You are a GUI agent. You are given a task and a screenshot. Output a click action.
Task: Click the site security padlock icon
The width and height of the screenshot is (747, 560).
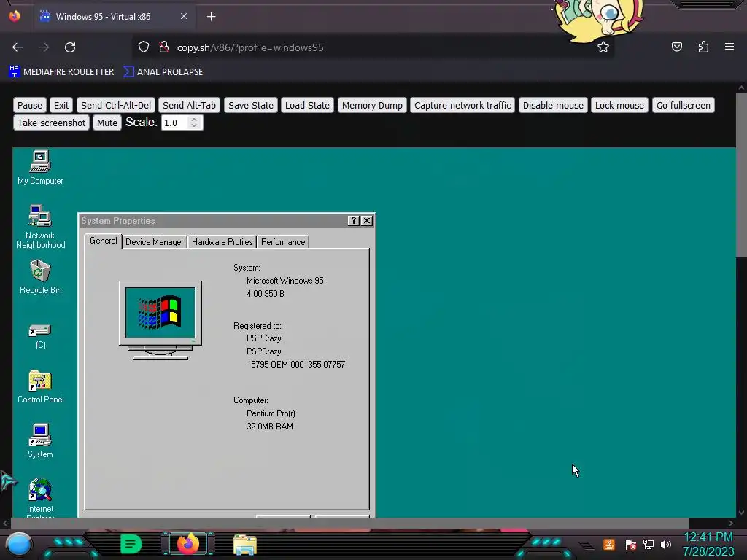pyautogui.click(x=164, y=47)
